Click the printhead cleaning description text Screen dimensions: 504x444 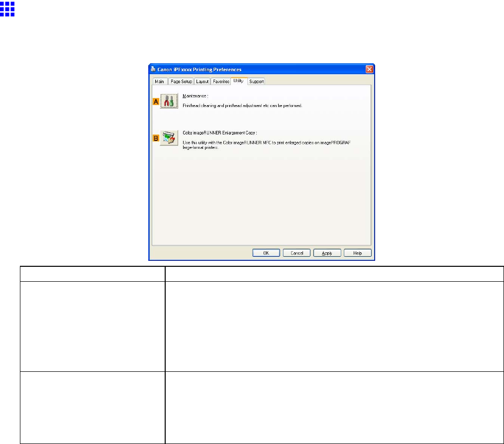(242, 106)
